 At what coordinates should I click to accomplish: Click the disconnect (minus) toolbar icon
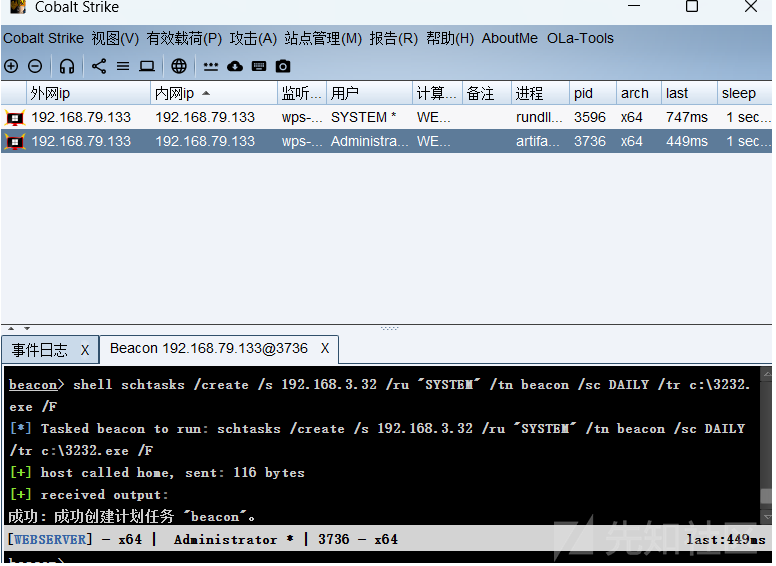(35, 66)
